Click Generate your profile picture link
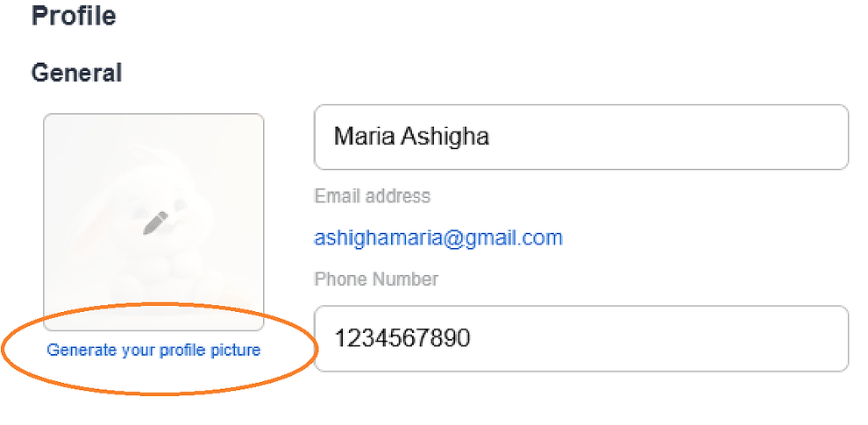The height and width of the screenshot is (425, 868). pyautogui.click(x=153, y=351)
